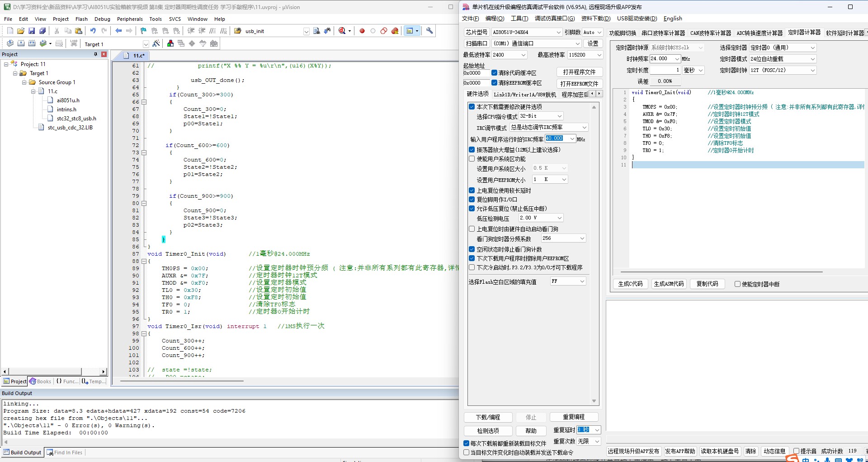Open the 芯片型号 AI8051U-34K64 dropdown
Screen dimensions: 868x462
pos(527,32)
